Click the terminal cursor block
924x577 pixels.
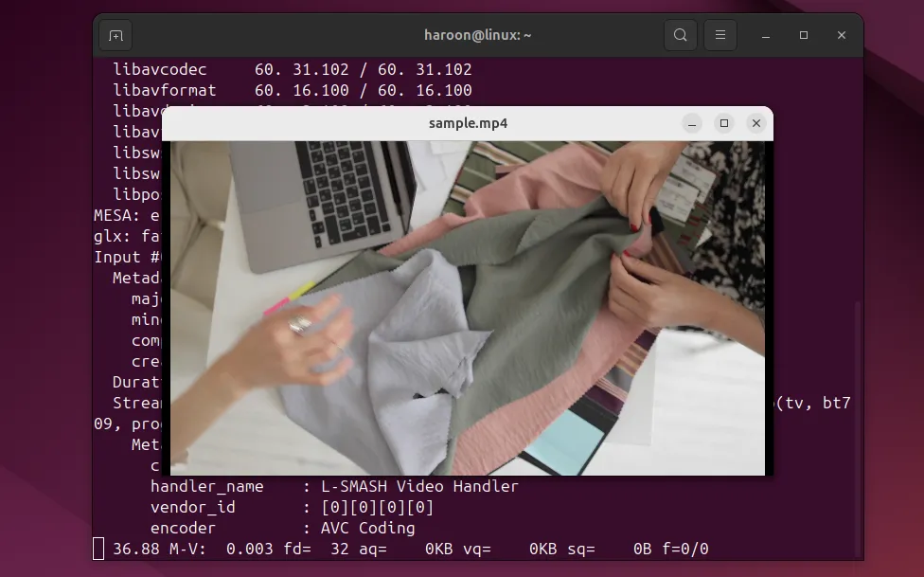(98, 549)
